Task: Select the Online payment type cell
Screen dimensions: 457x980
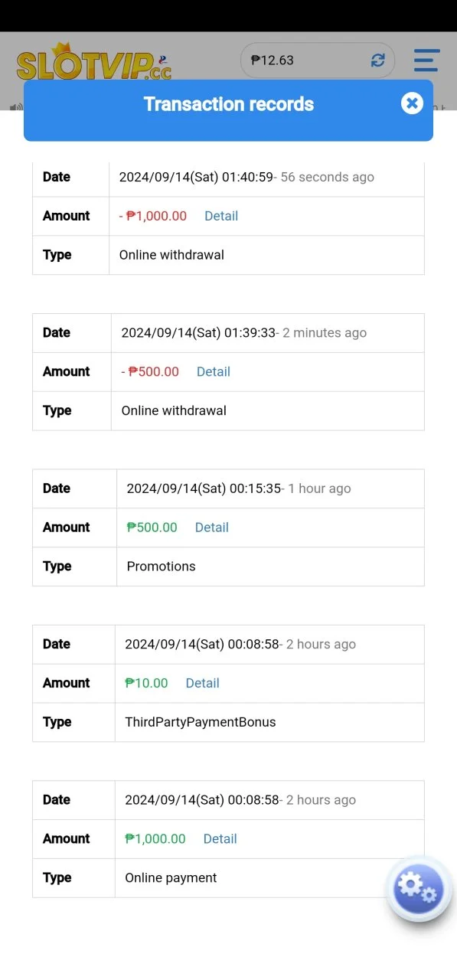Action: (x=269, y=877)
